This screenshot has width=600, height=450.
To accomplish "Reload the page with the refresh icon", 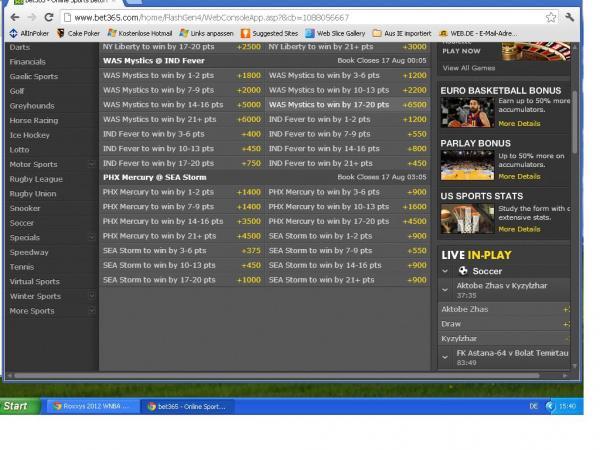I will [x=48, y=18].
